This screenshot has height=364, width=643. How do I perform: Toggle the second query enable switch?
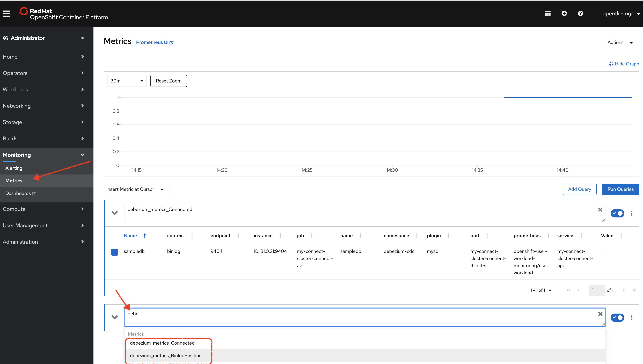(617, 317)
